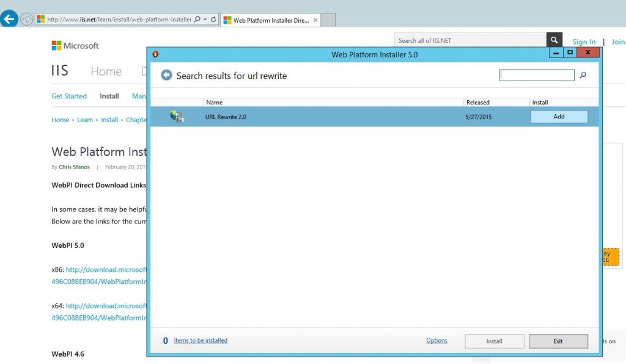Open a new blank browser tab
626x364 pixels.
coord(328,20)
